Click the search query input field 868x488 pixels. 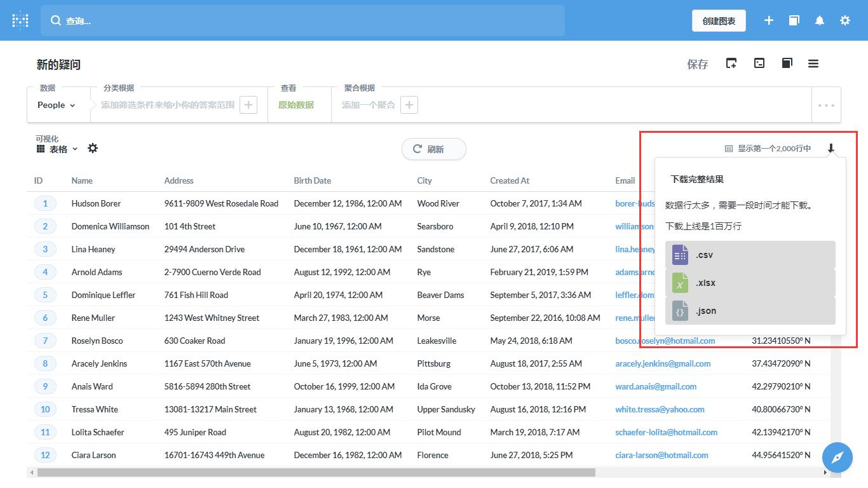click(302, 21)
